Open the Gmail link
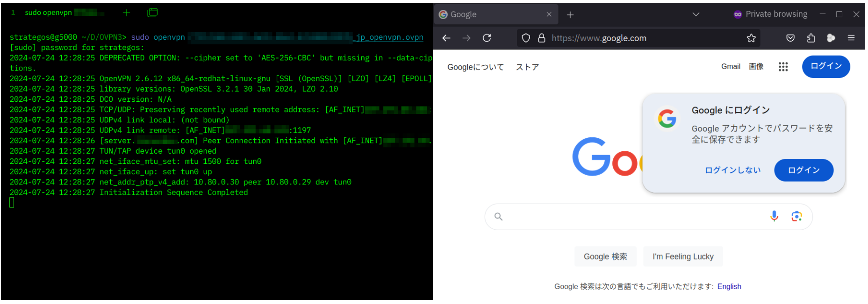Image resolution: width=868 pixels, height=304 pixels. pyautogui.click(x=731, y=67)
